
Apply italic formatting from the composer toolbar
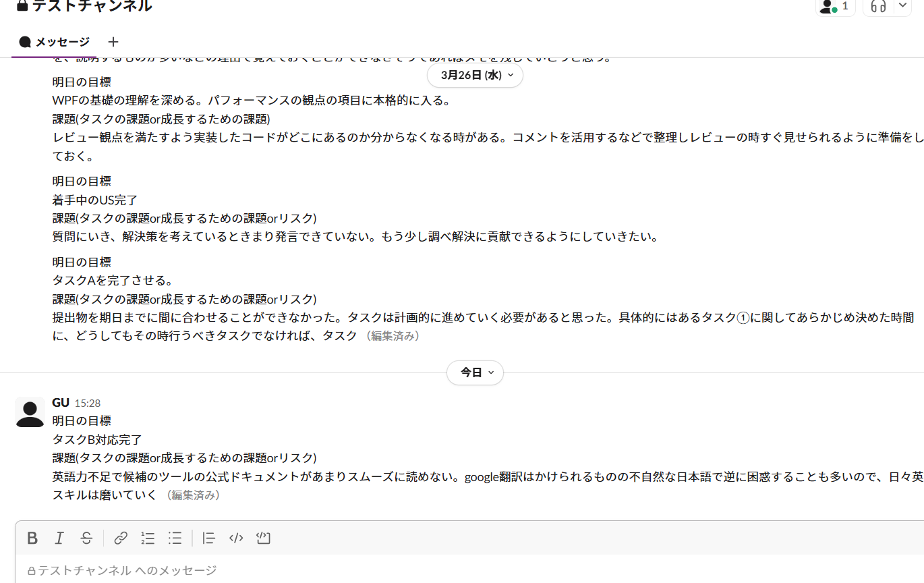coord(59,538)
